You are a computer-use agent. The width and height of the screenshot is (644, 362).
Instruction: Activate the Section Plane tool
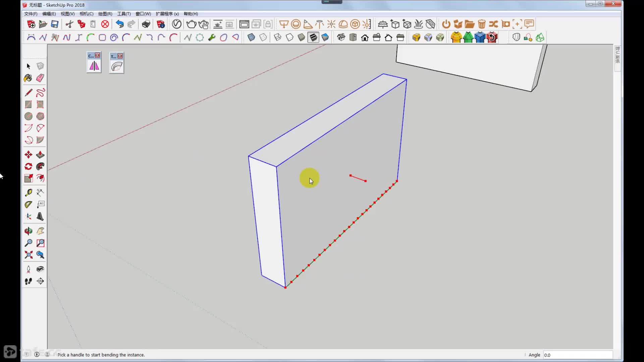pyautogui.click(x=40, y=281)
